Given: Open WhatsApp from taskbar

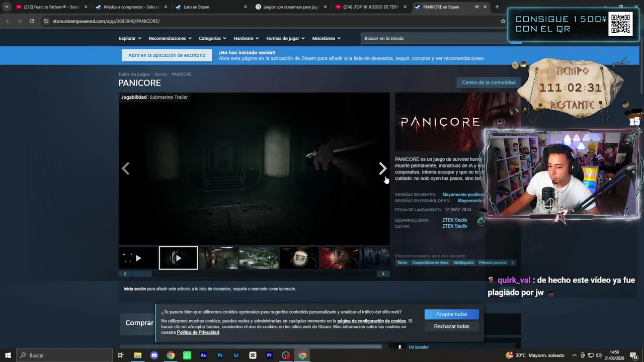Looking at the screenshot, I should pos(187,355).
